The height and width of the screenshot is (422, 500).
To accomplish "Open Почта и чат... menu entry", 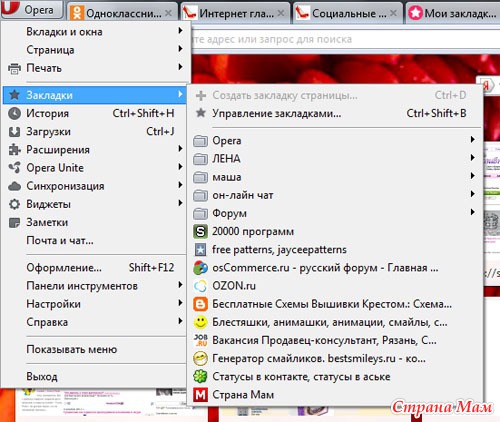I will (96, 240).
